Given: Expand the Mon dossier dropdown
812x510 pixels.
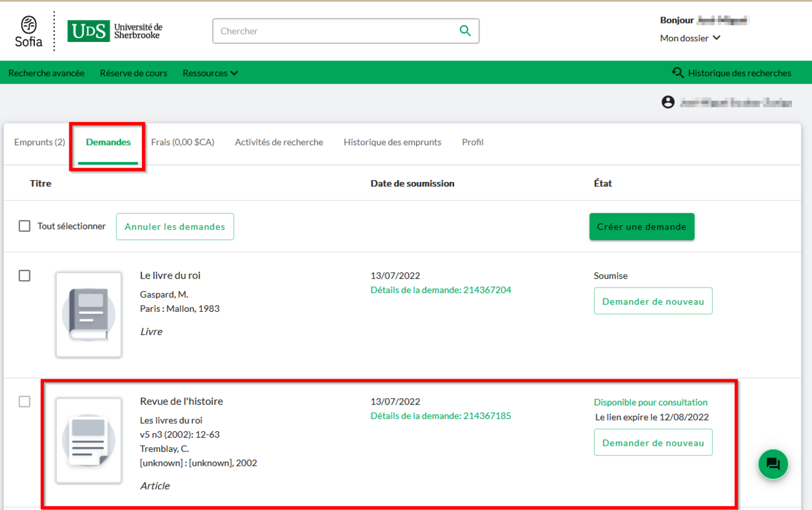Looking at the screenshot, I should coord(690,38).
